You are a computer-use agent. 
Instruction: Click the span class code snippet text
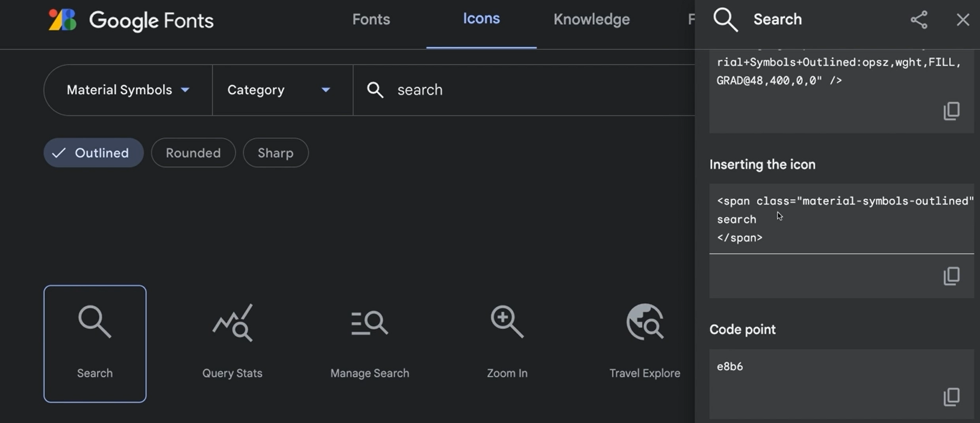click(845, 219)
